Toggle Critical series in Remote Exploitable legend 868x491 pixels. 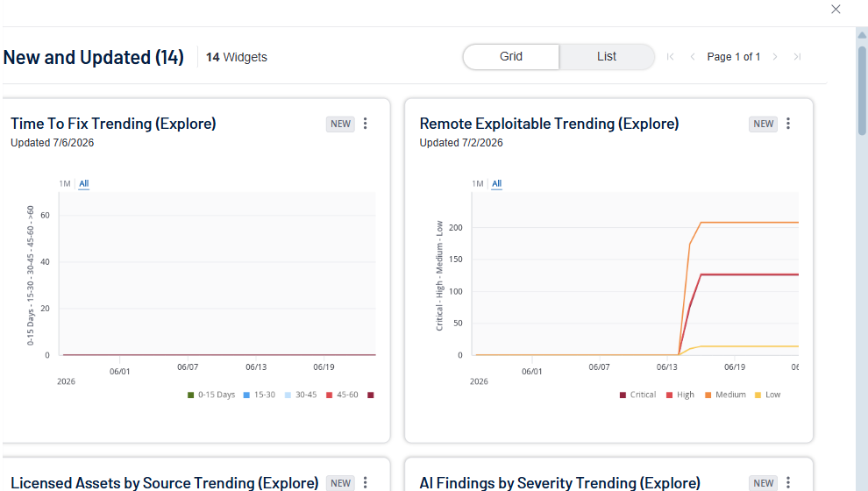[637, 395]
